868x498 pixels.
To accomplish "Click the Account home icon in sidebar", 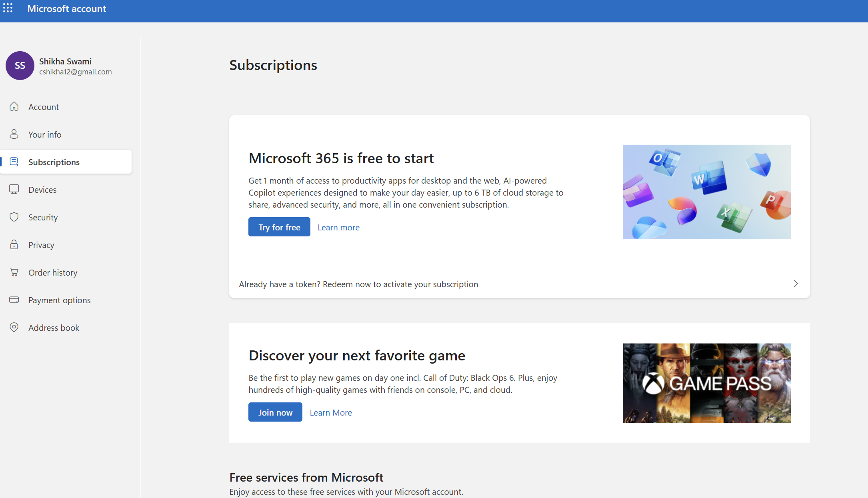I will [14, 106].
